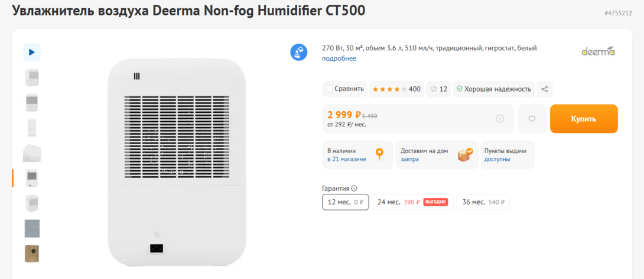Tick the Сравнить checkbox
This screenshot has height=279, width=644.
[x=330, y=89]
